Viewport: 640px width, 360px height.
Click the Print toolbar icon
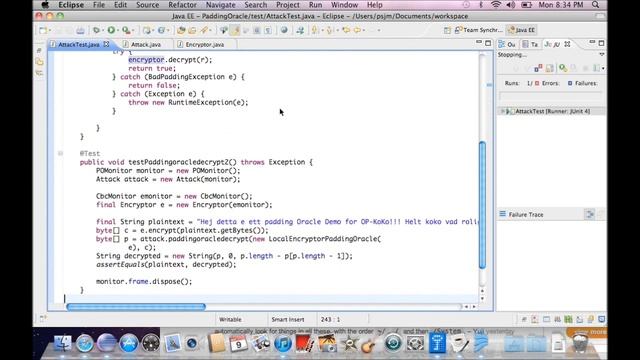[x=80, y=30]
